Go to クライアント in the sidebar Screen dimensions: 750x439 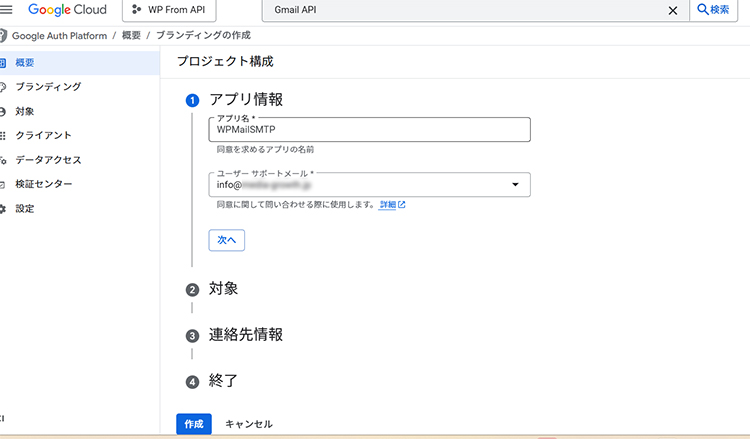click(x=43, y=135)
